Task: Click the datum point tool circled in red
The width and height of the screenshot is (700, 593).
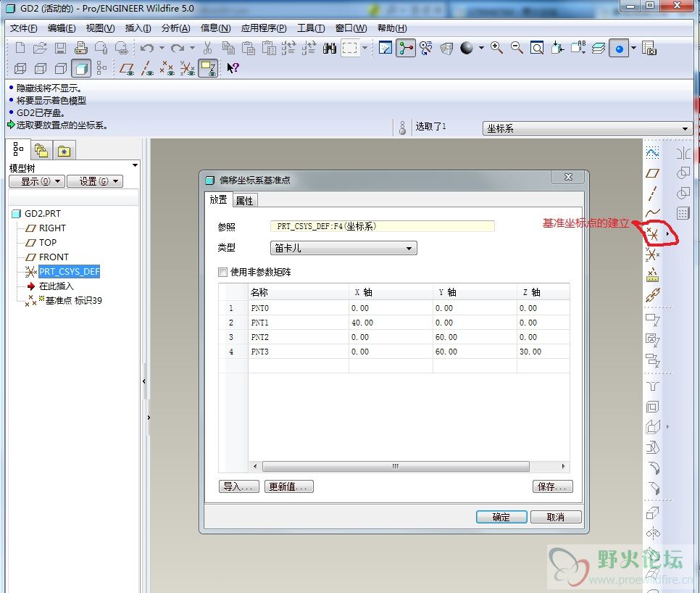Action: click(652, 233)
